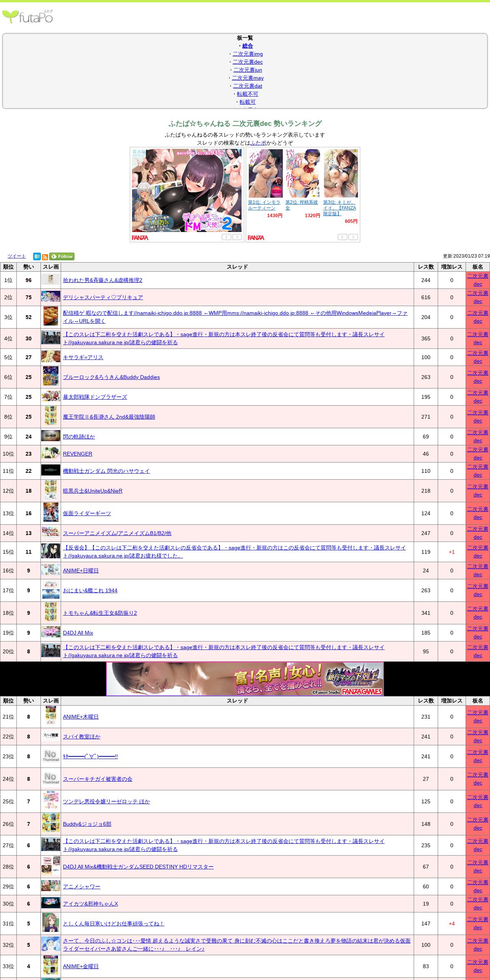Open thumbnail for 暴太郎戦隊ドンブラザーズ thread
This screenshot has height=980, width=490.
[51, 396]
